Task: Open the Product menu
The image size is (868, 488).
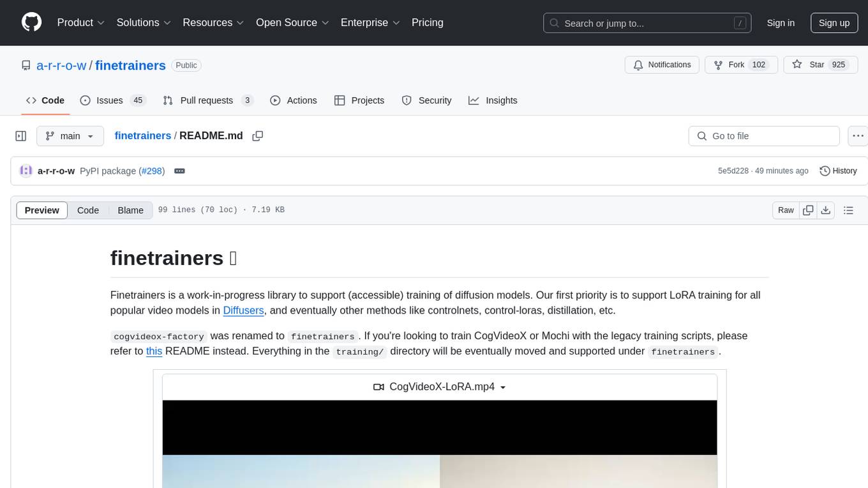Action: pos(81,22)
